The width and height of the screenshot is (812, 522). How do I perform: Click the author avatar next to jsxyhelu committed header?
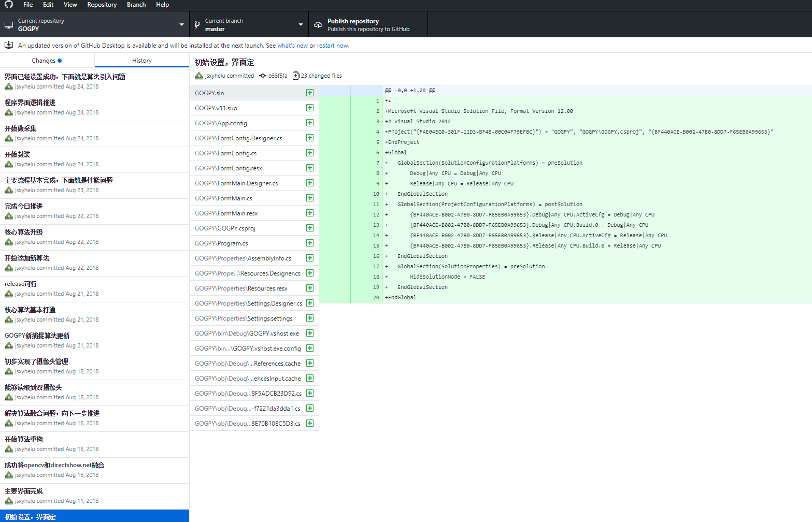click(199, 76)
